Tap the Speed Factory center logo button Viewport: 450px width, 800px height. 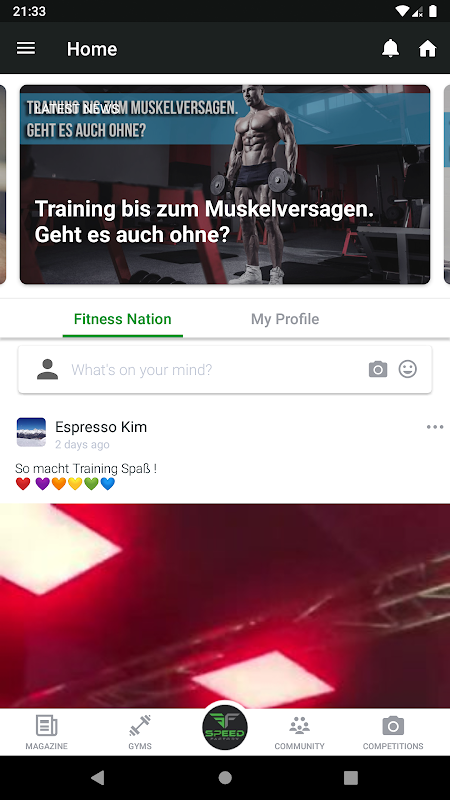[x=225, y=728]
